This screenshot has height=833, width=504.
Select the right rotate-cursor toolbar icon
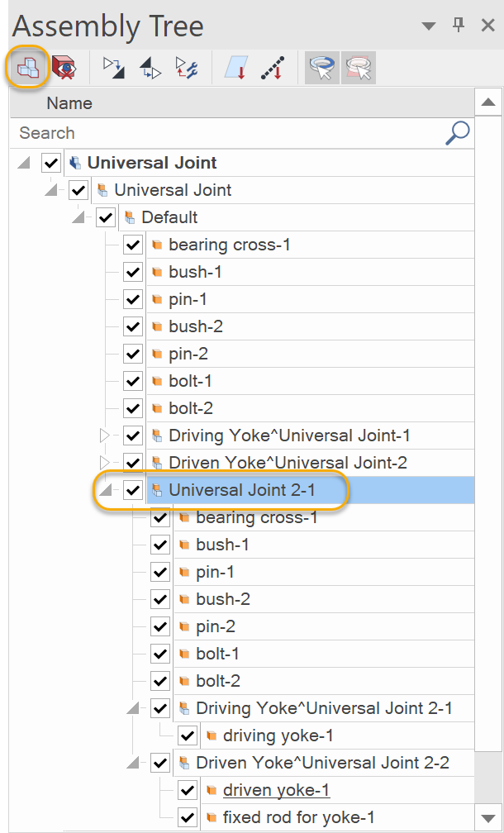[357, 68]
